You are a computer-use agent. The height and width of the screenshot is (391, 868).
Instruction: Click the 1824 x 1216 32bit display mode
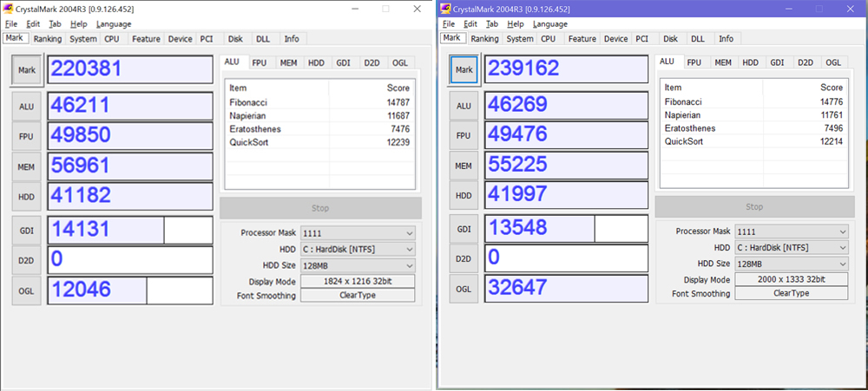[358, 282]
